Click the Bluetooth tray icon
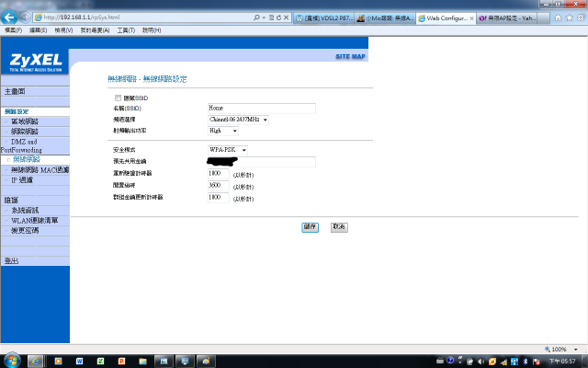Viewport: 588px width, 368px height. click(526, 362)
